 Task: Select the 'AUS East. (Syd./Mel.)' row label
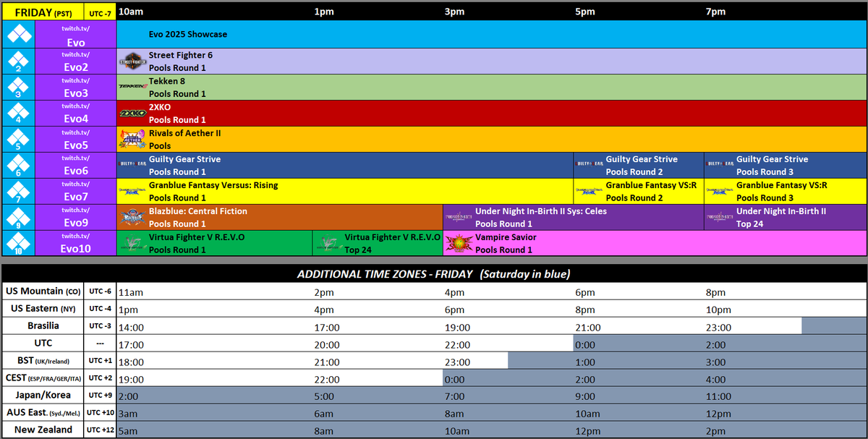pos(43,412)
